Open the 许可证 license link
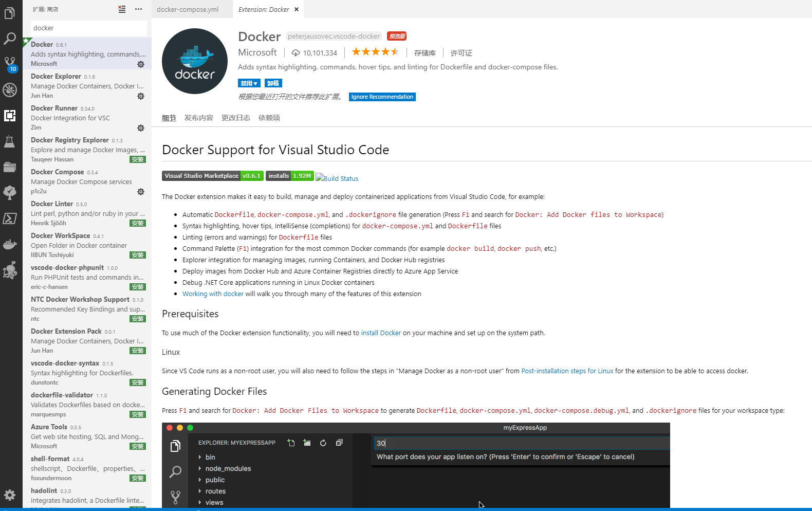The width and height of the screenshot is (812, 511). coord(462,53)
